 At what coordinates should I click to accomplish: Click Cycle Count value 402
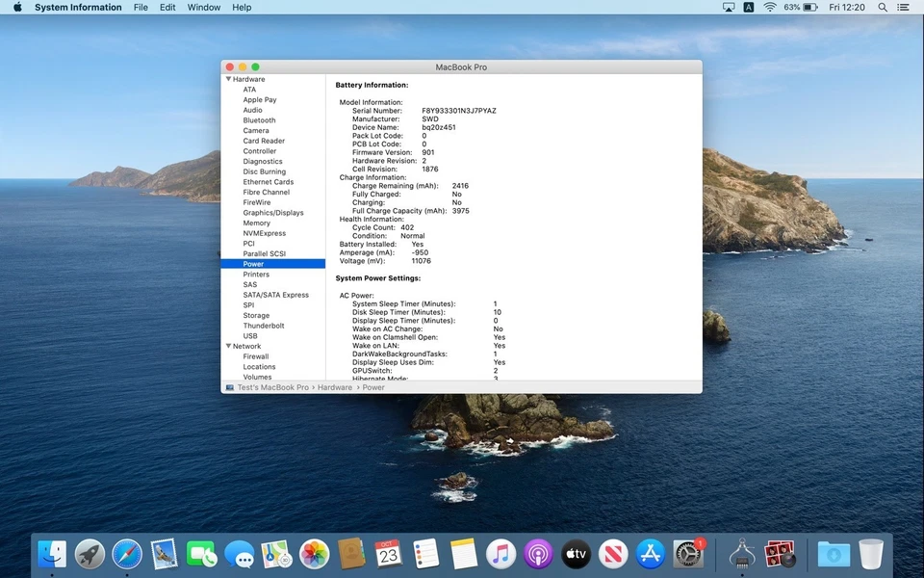coord(407,227)
